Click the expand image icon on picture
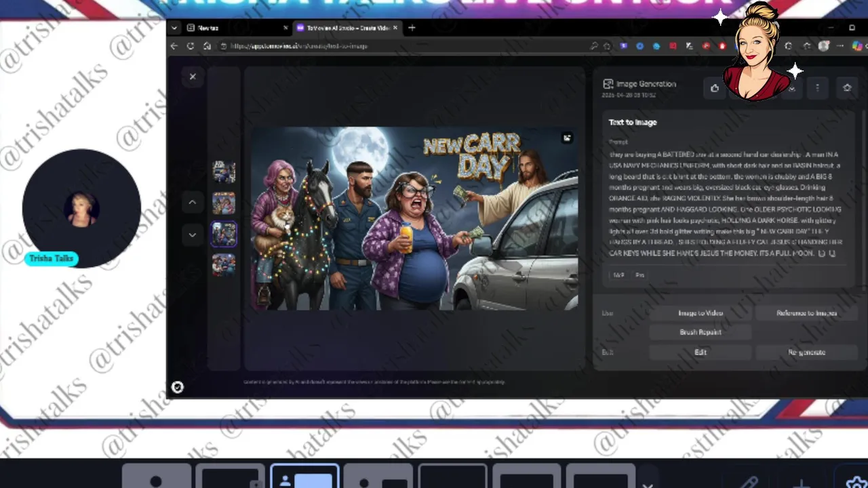The image size is (868, 488). click(568, 138)
